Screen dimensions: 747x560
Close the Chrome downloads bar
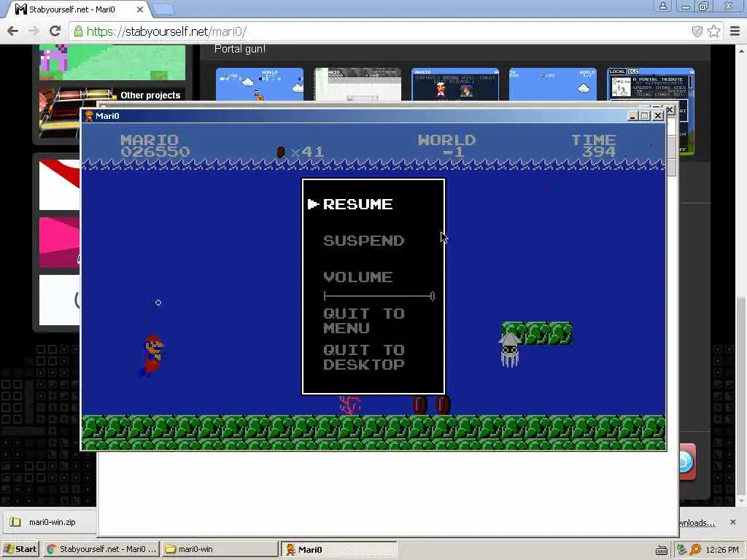pos(733,522)
